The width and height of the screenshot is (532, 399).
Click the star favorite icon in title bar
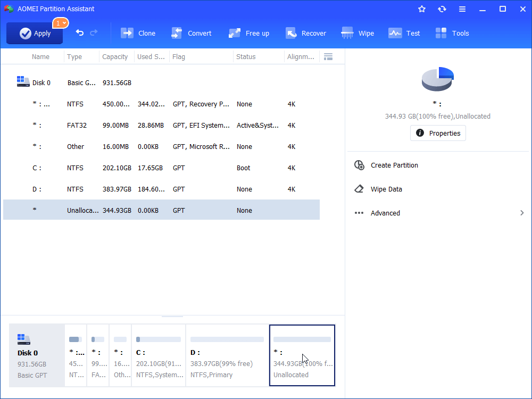click(422, 9)
